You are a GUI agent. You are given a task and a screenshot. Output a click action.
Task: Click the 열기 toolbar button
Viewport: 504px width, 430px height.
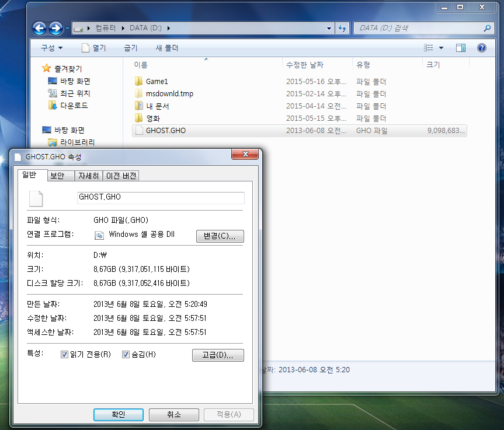click(93, 48)
